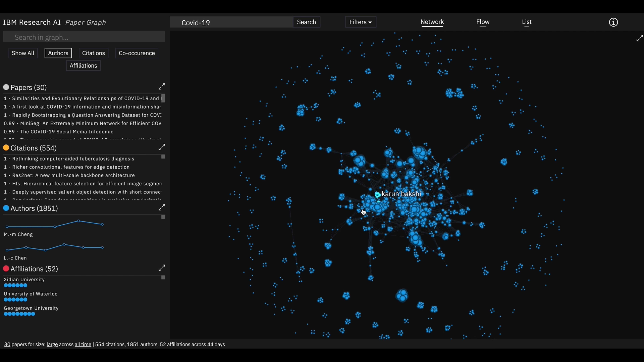Expand the Affiliations panel
644x362 pixels.
click(x=162, y=268)
